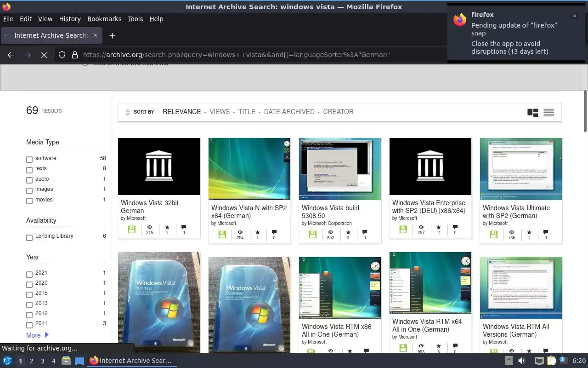Click the volume icon in system tray
588x368 pixels.
tap(522, 361)
